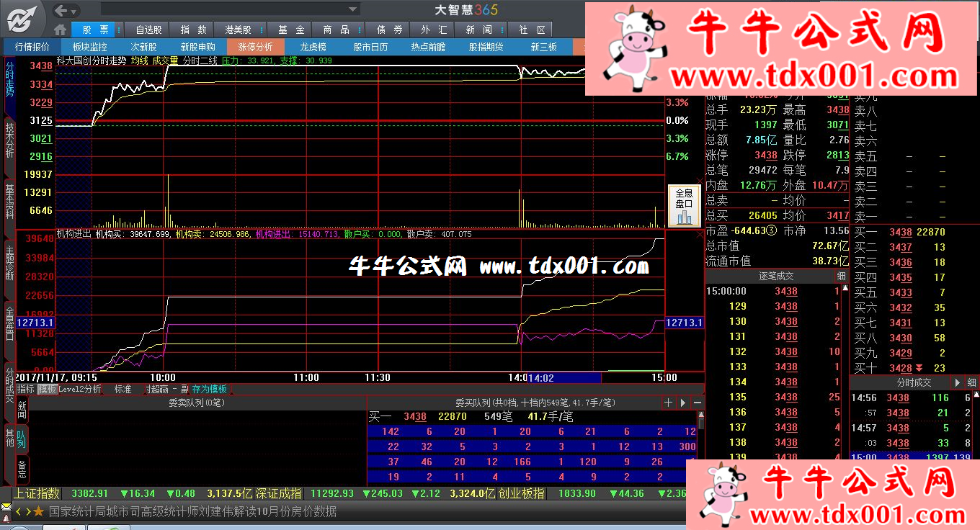Click the 全息盘口 icon button
Viewport: 980px width, 530px height.
684,206
